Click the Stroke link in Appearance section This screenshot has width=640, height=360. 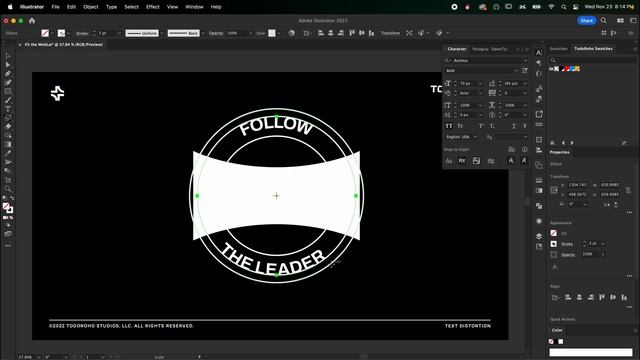pos(567,244)
